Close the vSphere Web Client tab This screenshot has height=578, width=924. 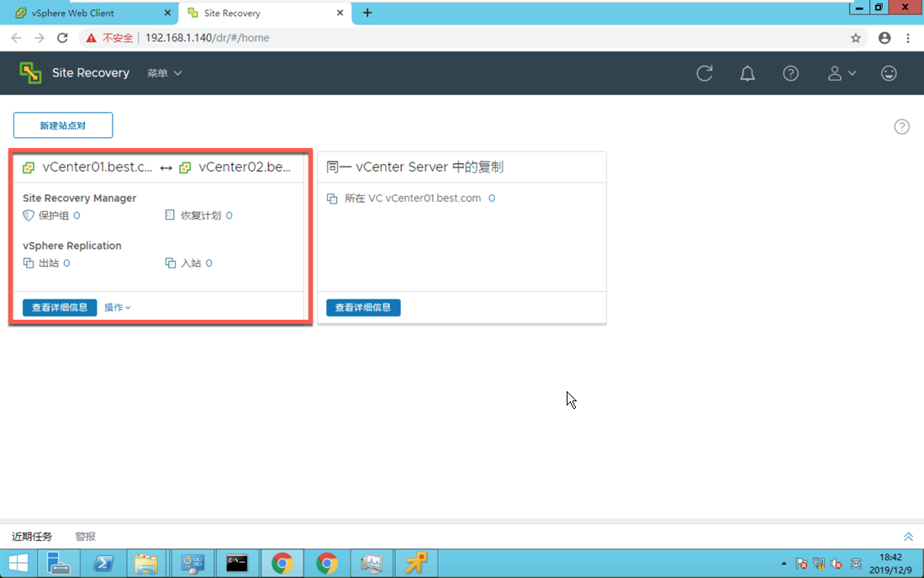(x=167, y=13)
